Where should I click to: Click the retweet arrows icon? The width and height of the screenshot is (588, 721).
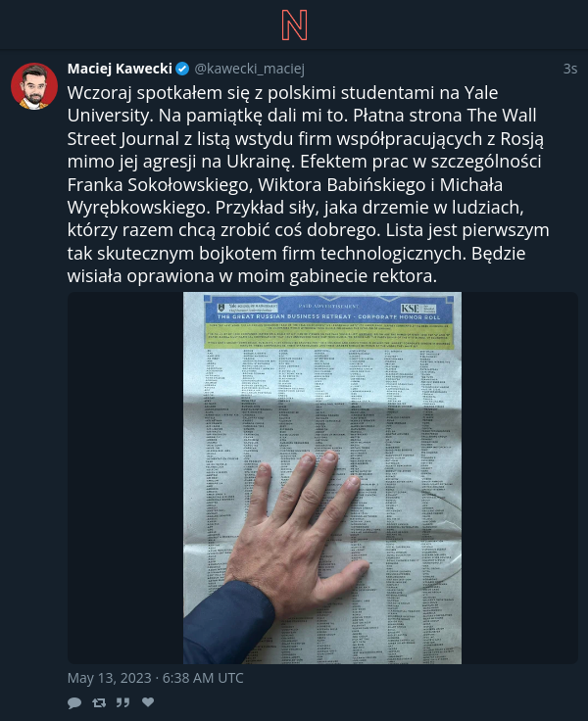coord(99,702)
